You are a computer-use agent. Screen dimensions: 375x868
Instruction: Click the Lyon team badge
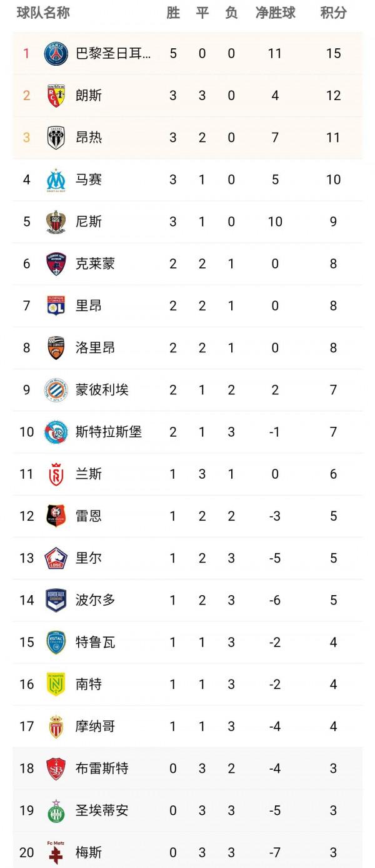(x=56, y=305)
